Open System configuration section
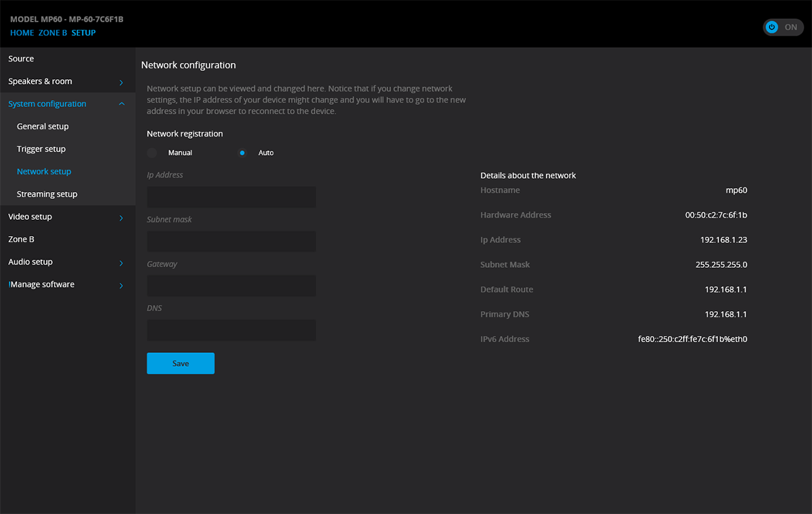 (x=68, y=104)
